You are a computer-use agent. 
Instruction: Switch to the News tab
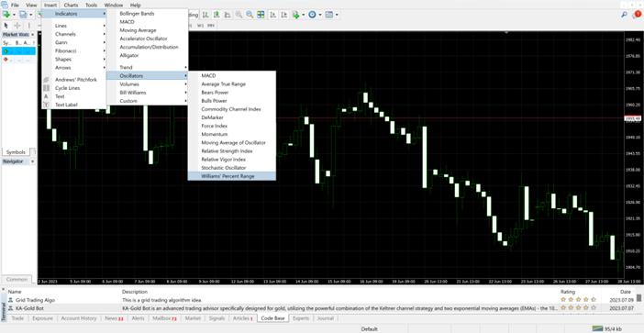114,318
